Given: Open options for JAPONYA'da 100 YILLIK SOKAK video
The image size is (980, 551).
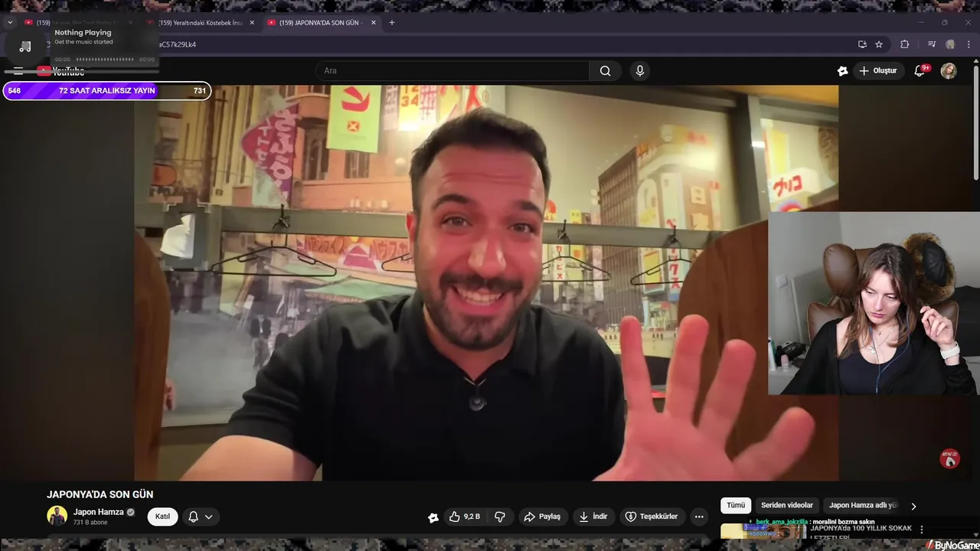Looking at the screenshot, I should [x=922, y=530].
